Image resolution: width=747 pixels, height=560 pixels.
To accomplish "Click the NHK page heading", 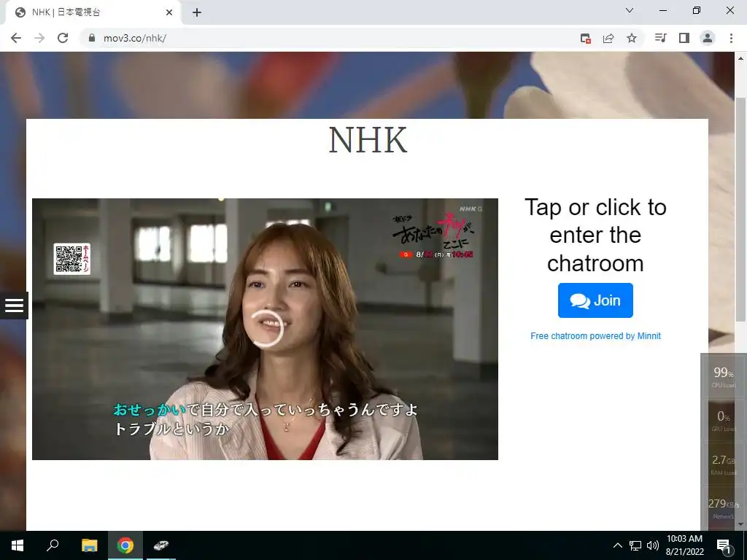I will tap(368, 141).
